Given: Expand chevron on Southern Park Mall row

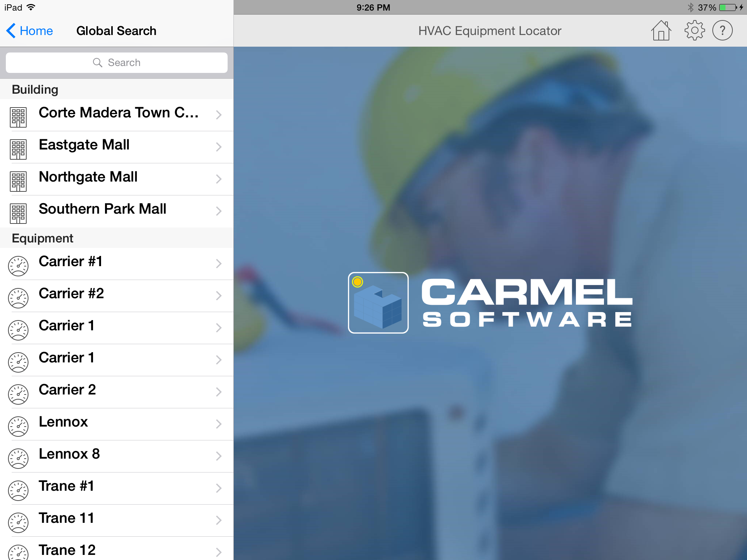Looking at the screenshot, I should pyautogui.click(x=218, y=211).
